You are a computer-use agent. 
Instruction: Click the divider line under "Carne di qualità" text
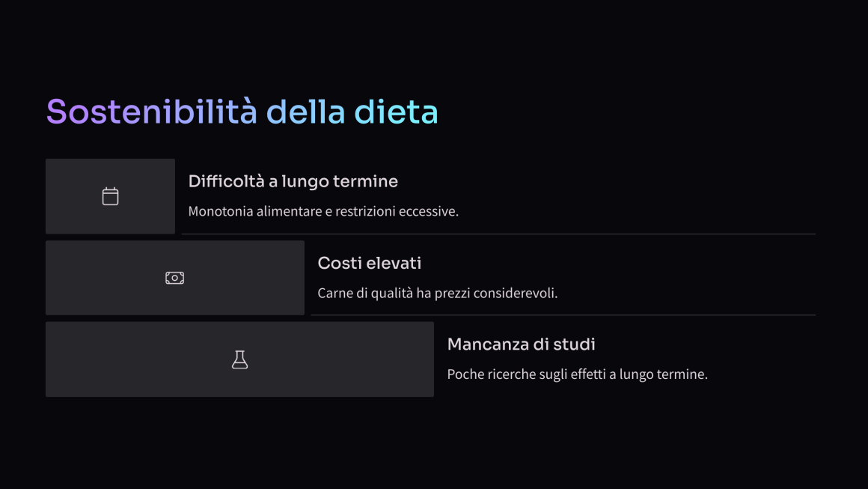(x=563, y=315)
